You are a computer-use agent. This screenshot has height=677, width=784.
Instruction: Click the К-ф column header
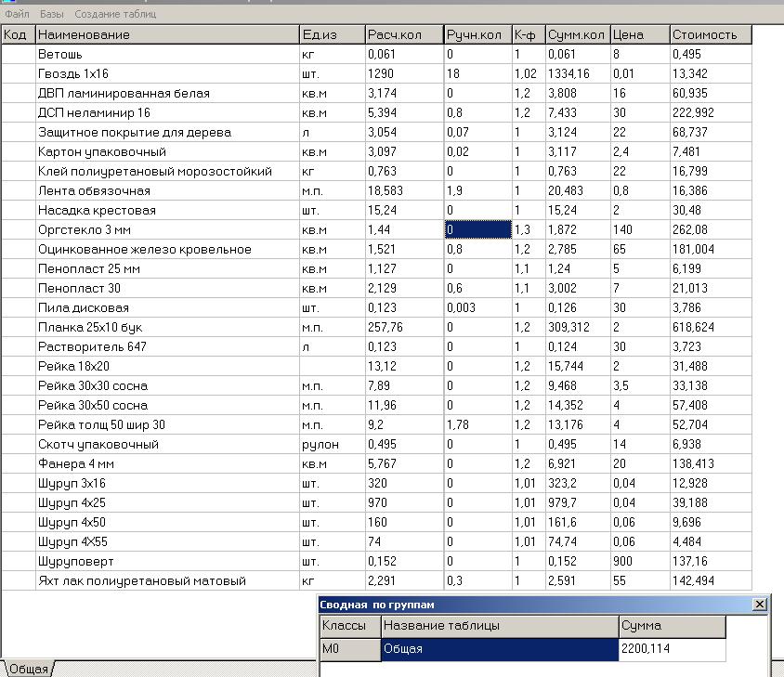pos(529,34)
